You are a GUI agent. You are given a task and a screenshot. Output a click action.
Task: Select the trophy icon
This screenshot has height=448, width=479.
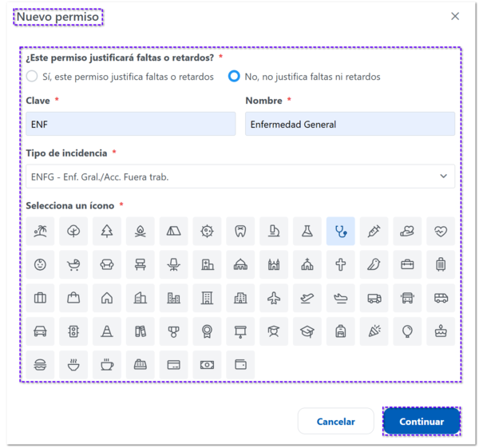[x=173, y=331]
